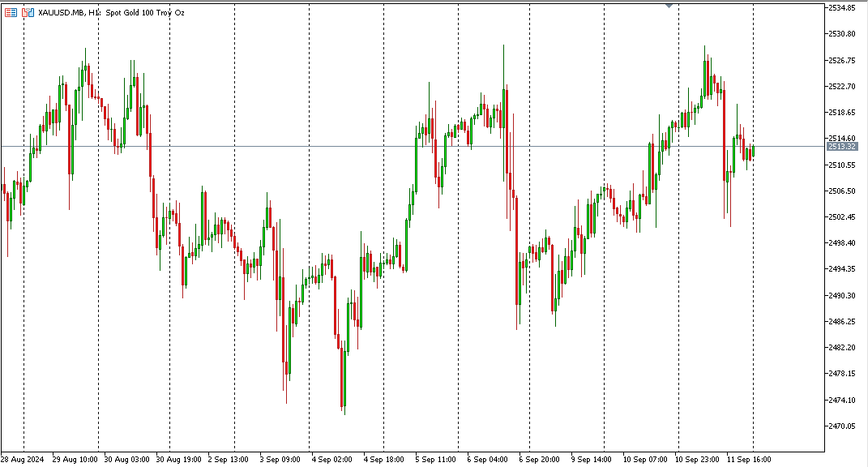Click the 2514.60 price axis label

841,139
